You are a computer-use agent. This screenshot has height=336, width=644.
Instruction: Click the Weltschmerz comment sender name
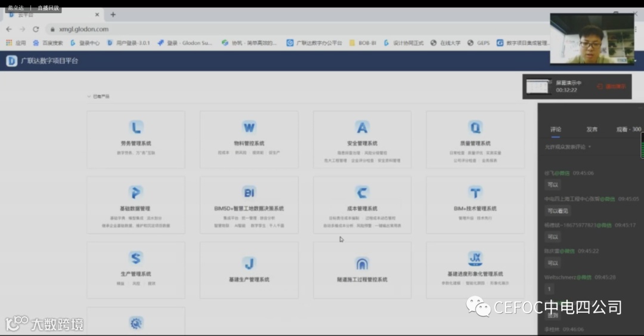tap(568, 277)
